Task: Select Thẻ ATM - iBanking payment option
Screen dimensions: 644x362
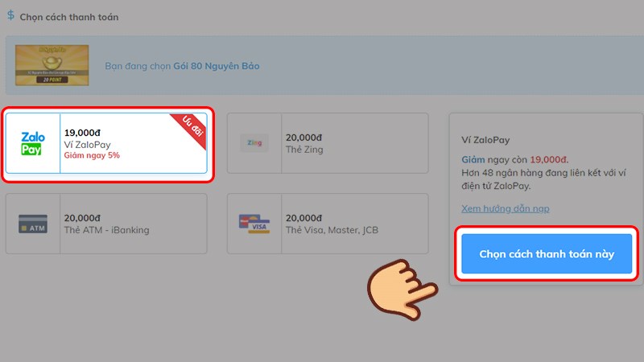Action: tap(106, 224)
